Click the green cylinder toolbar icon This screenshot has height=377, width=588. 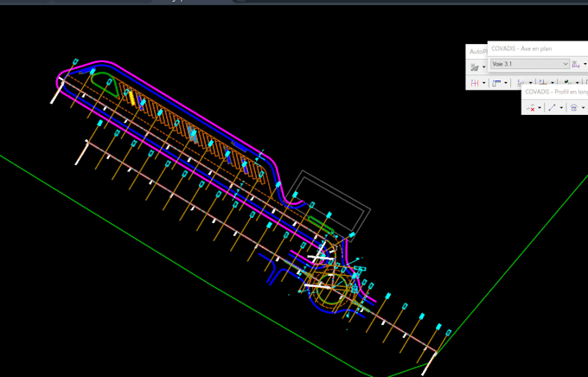568,82
